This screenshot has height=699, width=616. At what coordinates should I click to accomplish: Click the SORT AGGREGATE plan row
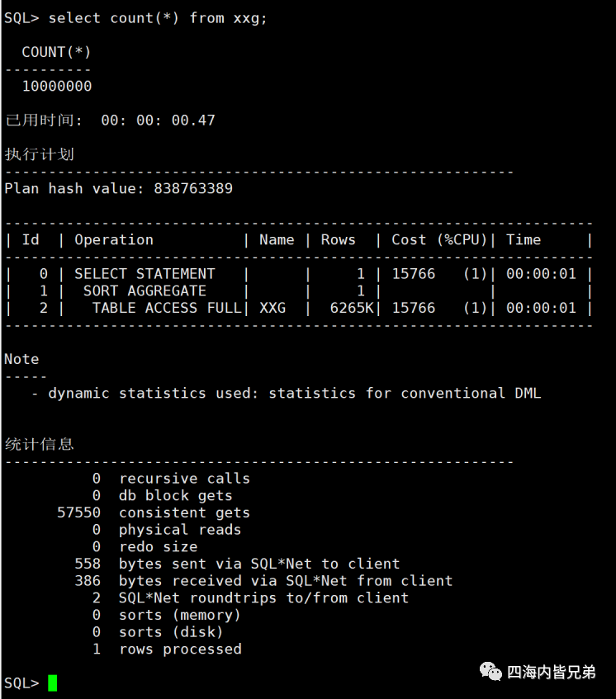[298, 291]
